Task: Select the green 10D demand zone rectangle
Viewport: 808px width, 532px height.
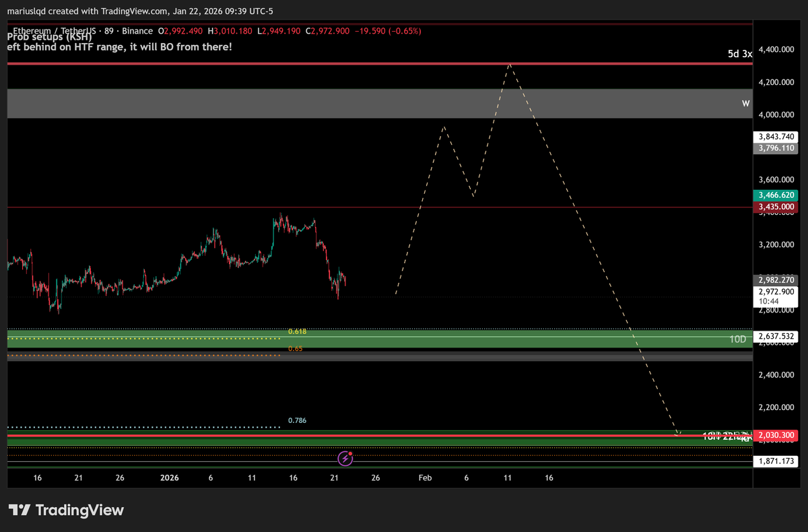Action: coord(379,339)
